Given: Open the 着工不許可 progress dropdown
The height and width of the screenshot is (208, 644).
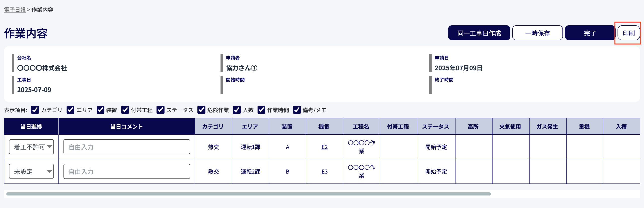Looking at the screenshot, I should click(x=31, y=147).
